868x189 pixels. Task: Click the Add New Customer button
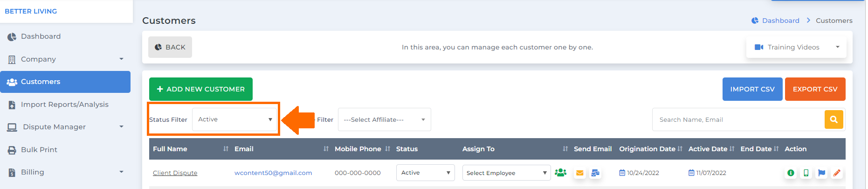[201, 89]
